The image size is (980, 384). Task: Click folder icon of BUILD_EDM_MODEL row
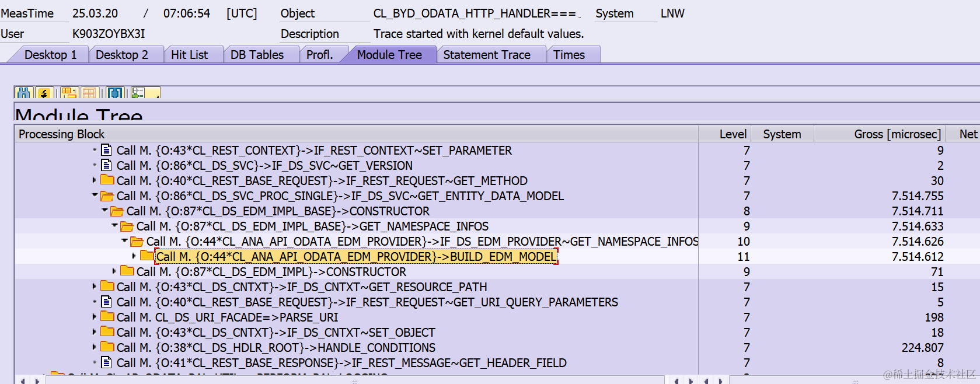point(147,256)
